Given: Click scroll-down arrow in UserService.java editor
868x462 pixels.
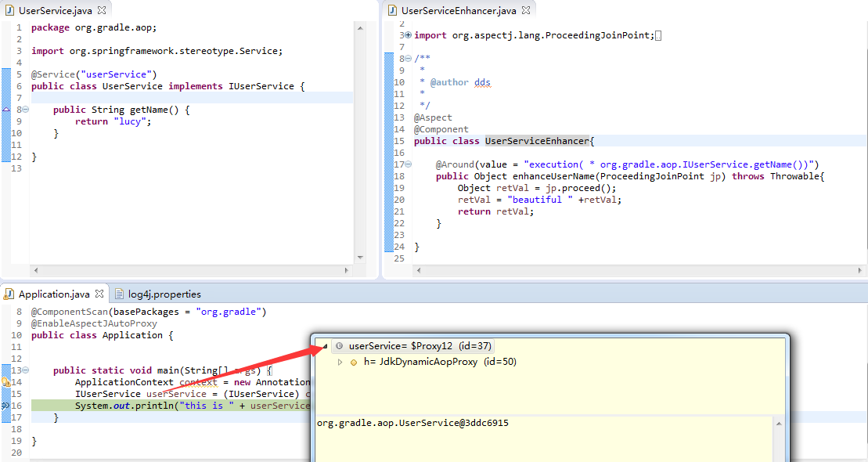Looking at the screenshot, I should click(360, 258).
